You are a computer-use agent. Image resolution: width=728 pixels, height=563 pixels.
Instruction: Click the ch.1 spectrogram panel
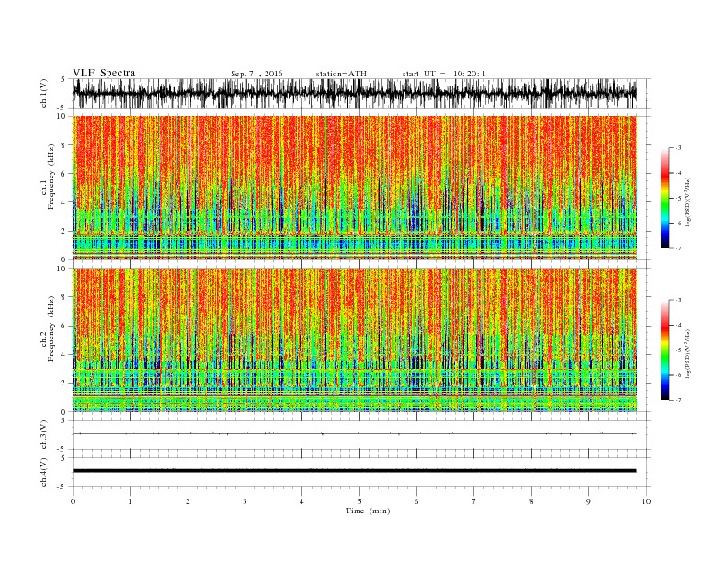pos(355,188)
